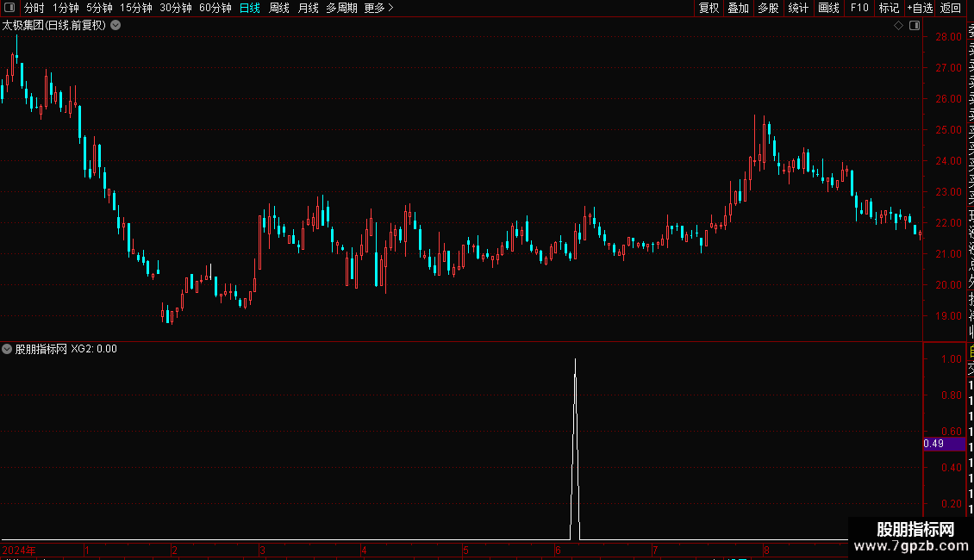Select the 60分钟 period

click(x=215, y=8)
